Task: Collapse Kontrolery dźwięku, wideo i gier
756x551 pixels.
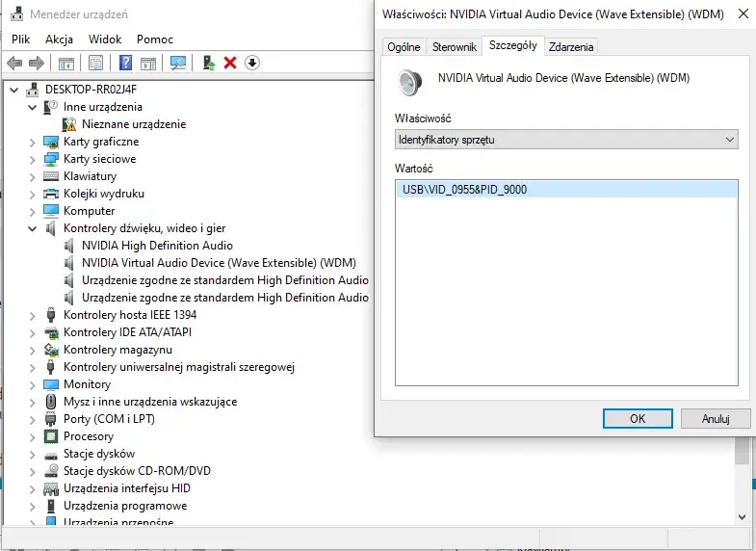Action: (x=34, y=228)
